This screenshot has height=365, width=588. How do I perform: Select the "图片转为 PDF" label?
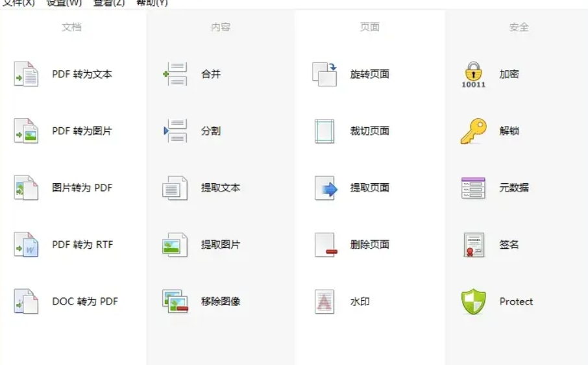pyautogui.click(x=82, y=188)
